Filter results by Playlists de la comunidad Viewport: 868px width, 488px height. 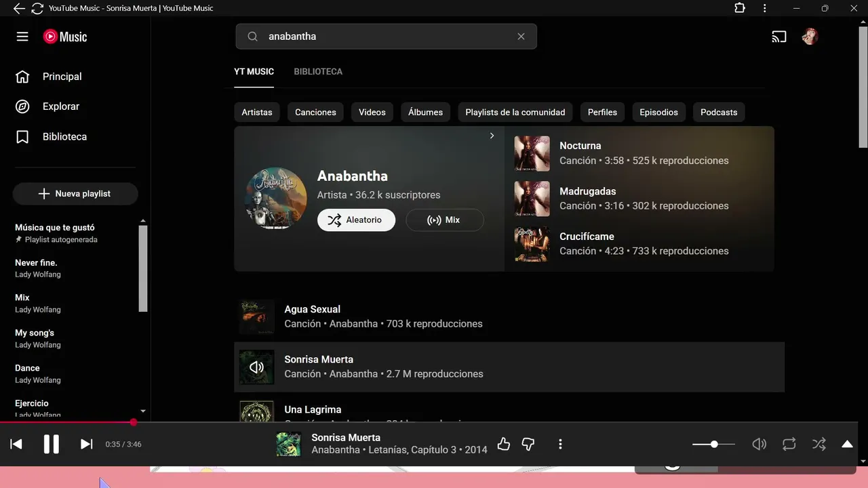pyautogui.click(x=515, y=113)
